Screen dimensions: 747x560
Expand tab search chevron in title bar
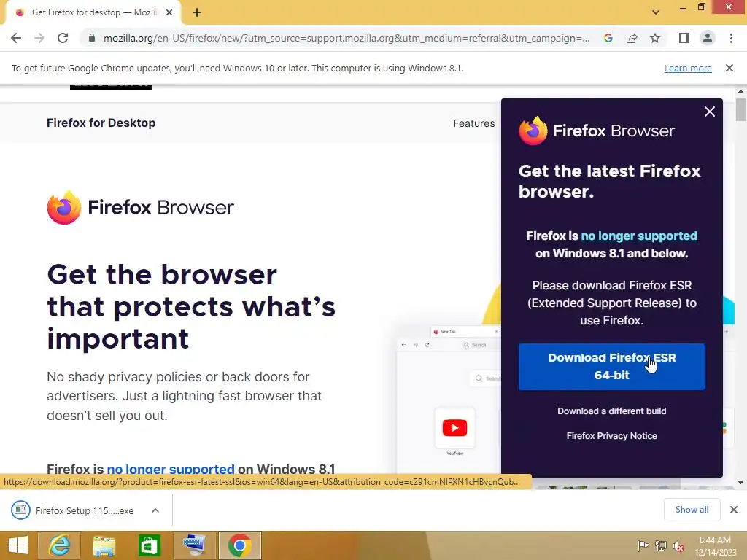pos(656,12)
